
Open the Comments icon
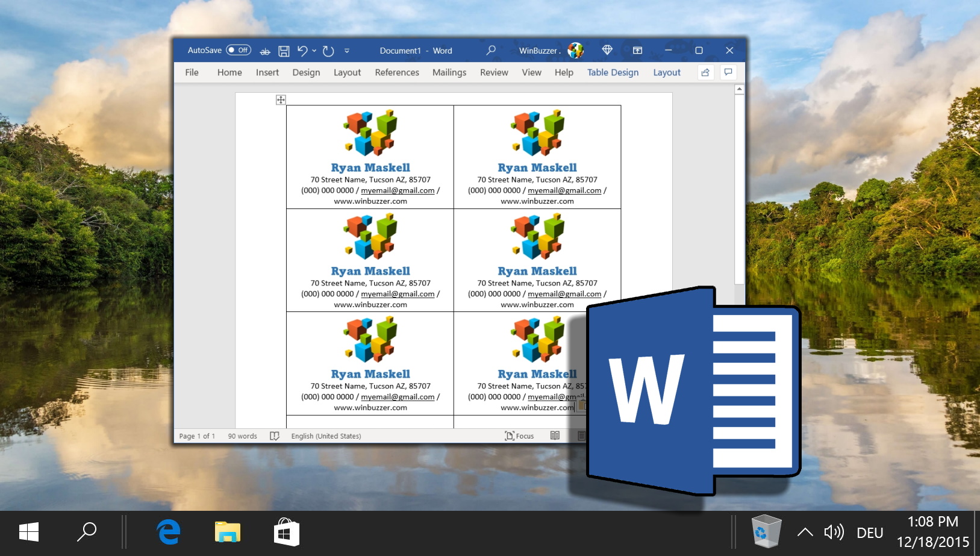(728, 72)
